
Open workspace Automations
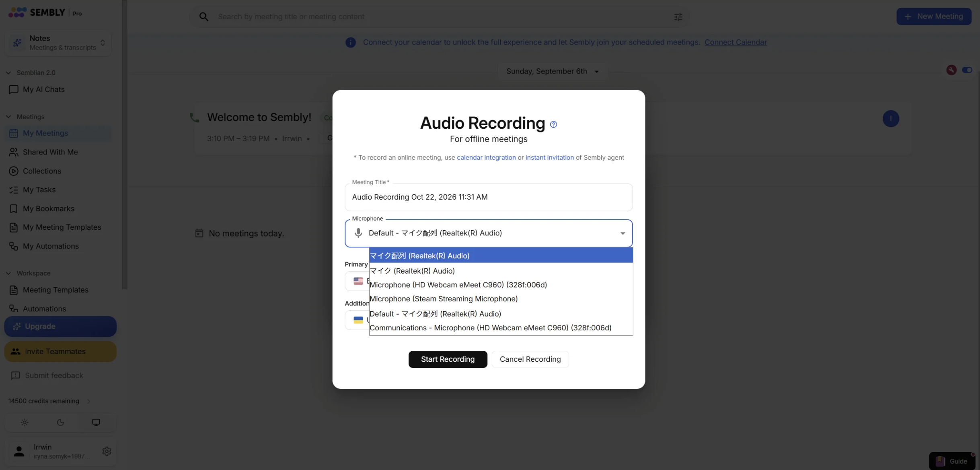[x=44, y=309]
